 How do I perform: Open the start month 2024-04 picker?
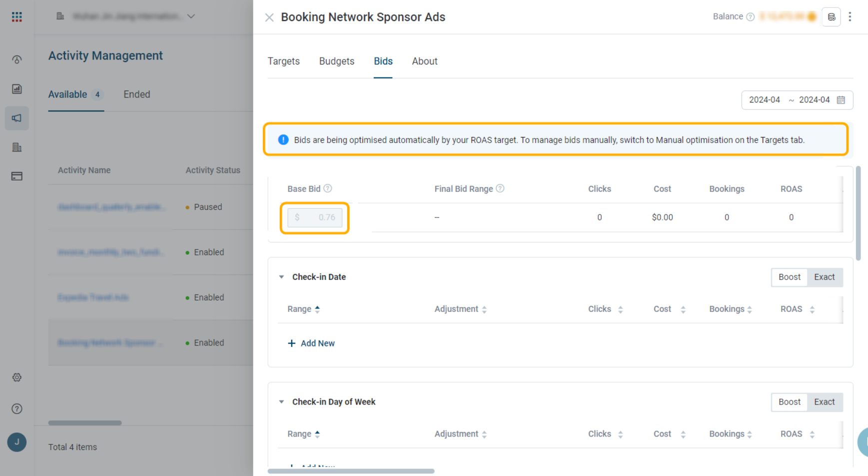(x=765, y=100)
